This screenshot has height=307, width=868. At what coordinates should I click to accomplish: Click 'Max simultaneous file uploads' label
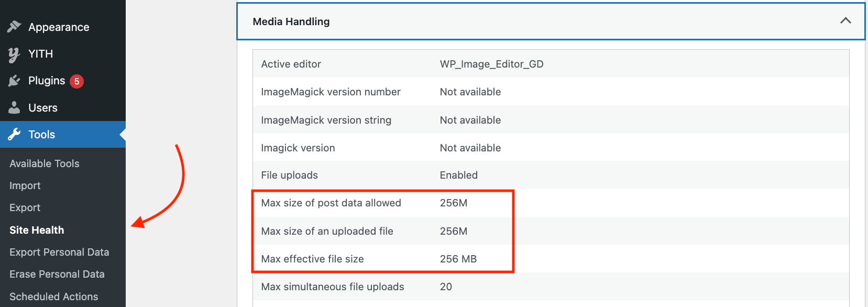pyautogui.click(x=333, y=287)
